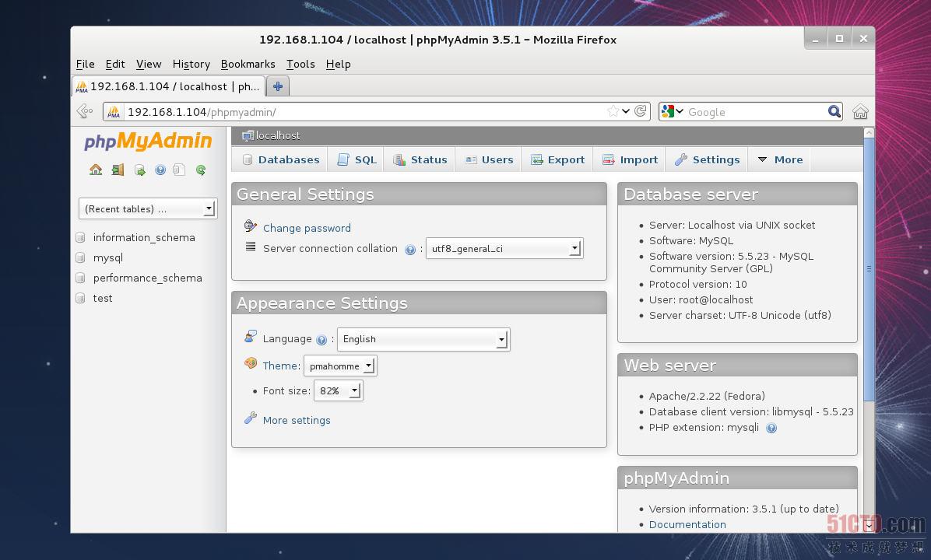Viewport: 931px width, 560px height.
Task: Open the Tools menu
Action: [300, 64]
